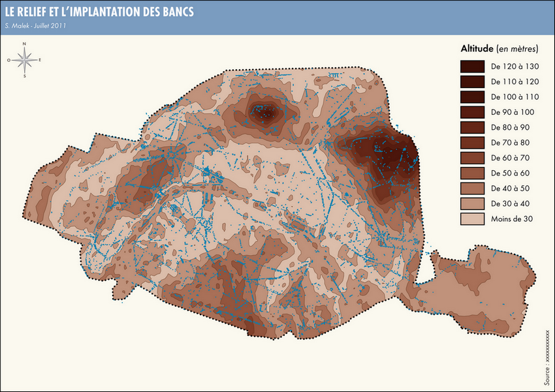Click the 'De 120 à 130' color swatch
This screenshot has height=392, width=555.
tap(472, 67)
